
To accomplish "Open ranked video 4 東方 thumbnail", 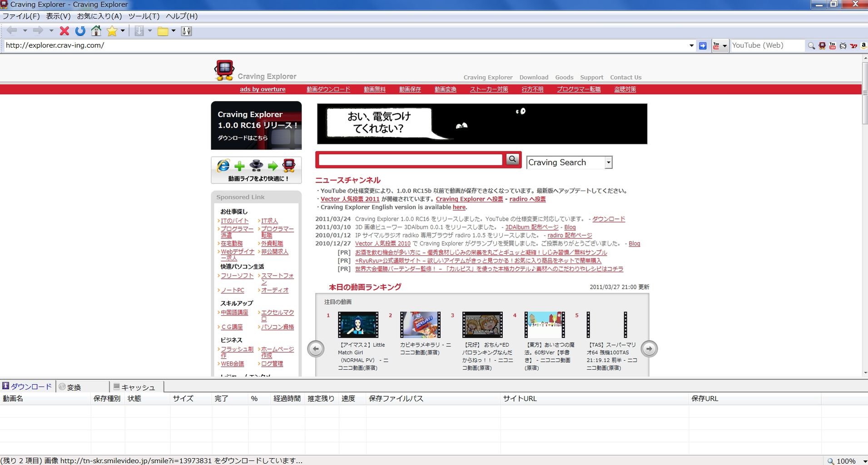I will coord(545,325).
